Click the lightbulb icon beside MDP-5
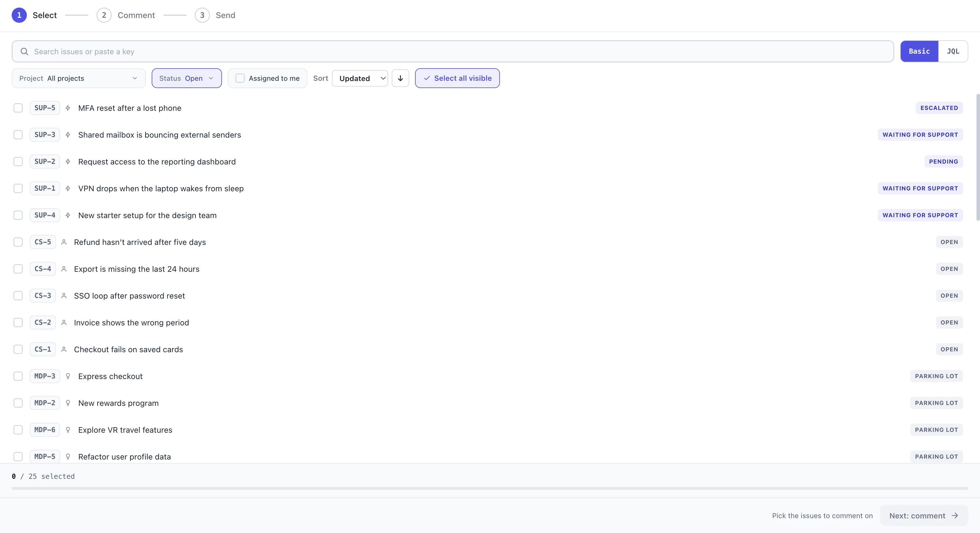Screen dimensions: 980x533 click(68, 457)
